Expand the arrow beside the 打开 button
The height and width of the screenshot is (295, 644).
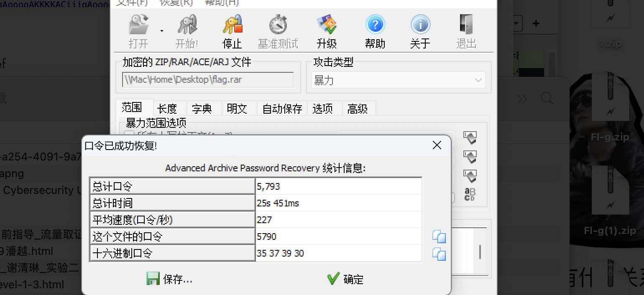pyautogui.click(x=162, y=31)
